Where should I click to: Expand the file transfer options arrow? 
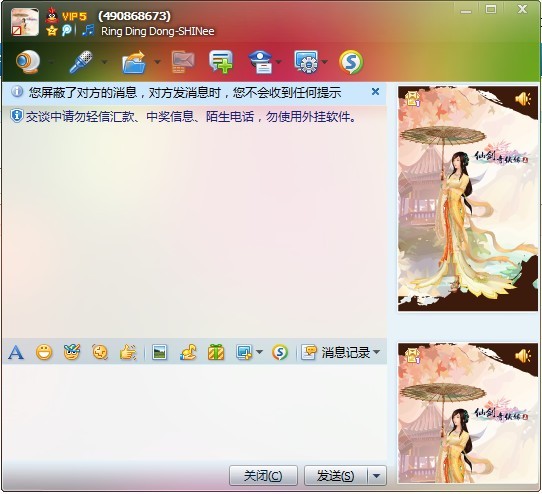tap(157, 62)
